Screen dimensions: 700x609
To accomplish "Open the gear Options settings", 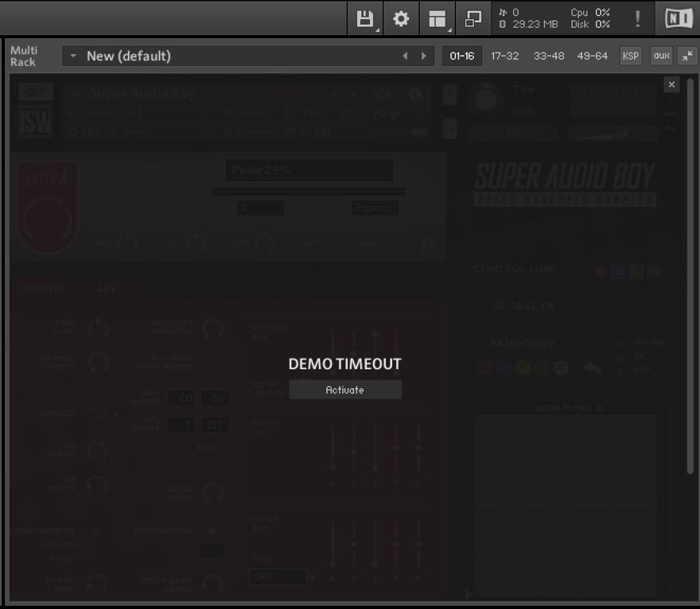I will click(x=401, y=19).
